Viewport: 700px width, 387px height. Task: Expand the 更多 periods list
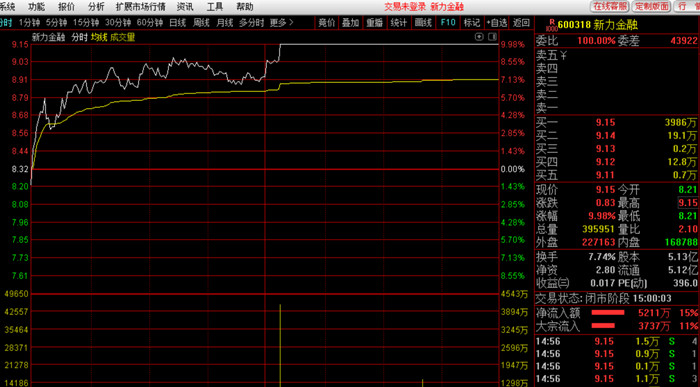281,22
